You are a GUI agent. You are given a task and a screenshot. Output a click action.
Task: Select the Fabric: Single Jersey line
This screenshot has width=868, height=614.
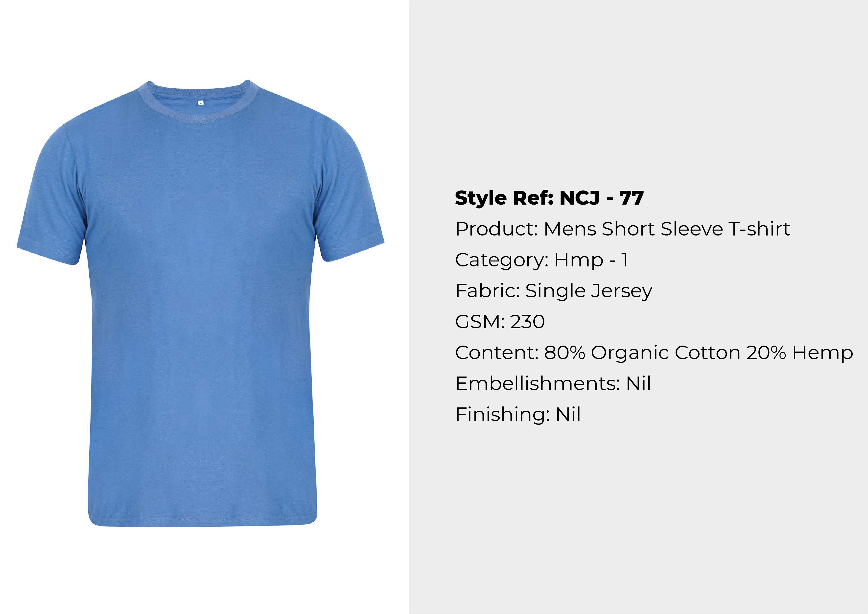click(x=554, y=291)
